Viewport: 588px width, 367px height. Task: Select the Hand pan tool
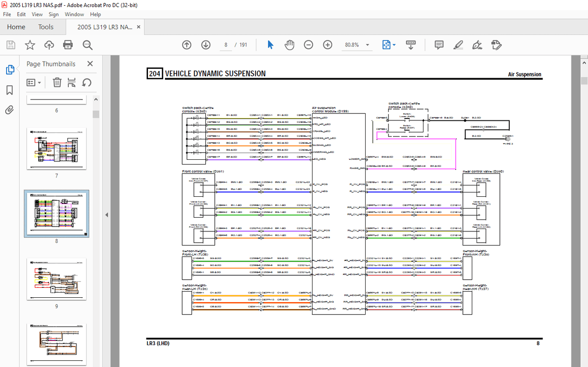[x=289, y=45]
